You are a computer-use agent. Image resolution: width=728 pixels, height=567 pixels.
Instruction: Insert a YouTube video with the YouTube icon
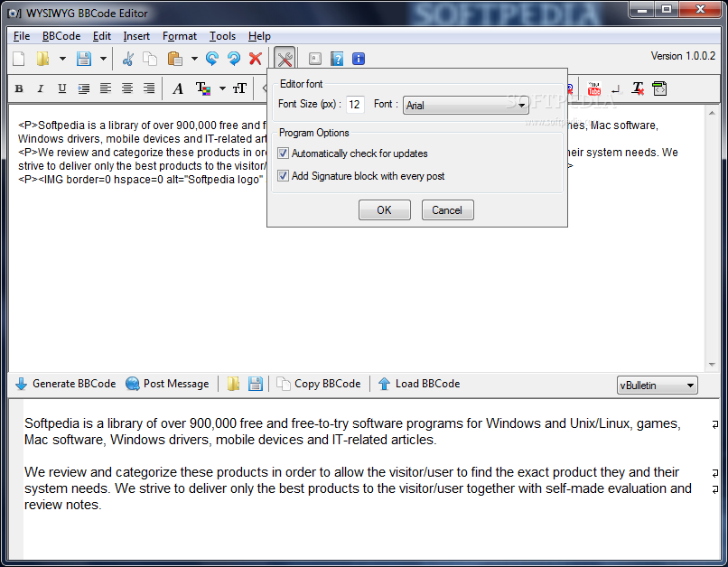pos(593,88)
